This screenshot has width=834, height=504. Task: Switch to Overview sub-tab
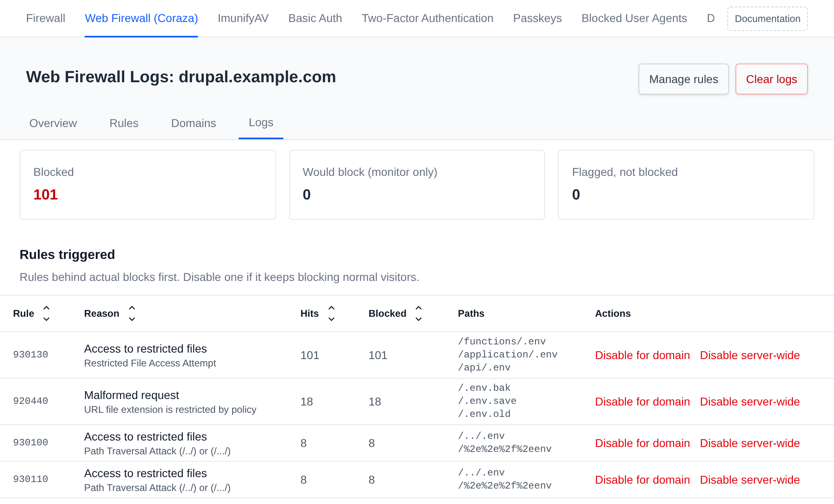pyautogui.click(x=53, y=123)
